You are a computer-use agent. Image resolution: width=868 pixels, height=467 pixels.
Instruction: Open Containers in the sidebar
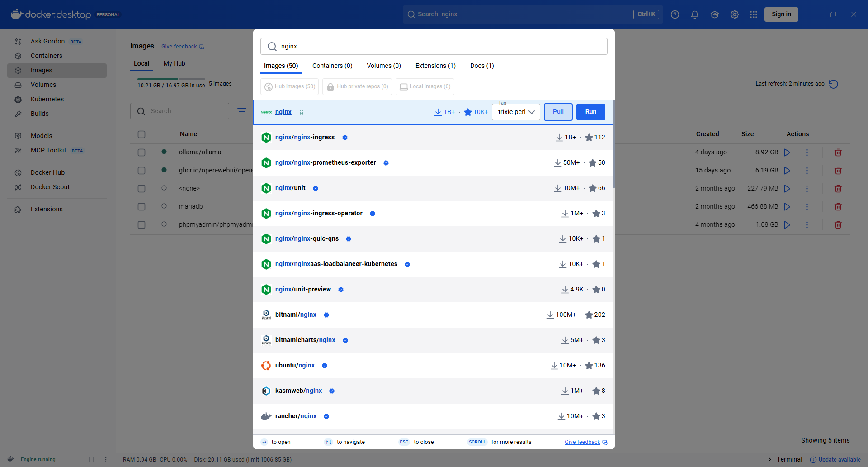(x=57, y=56)
